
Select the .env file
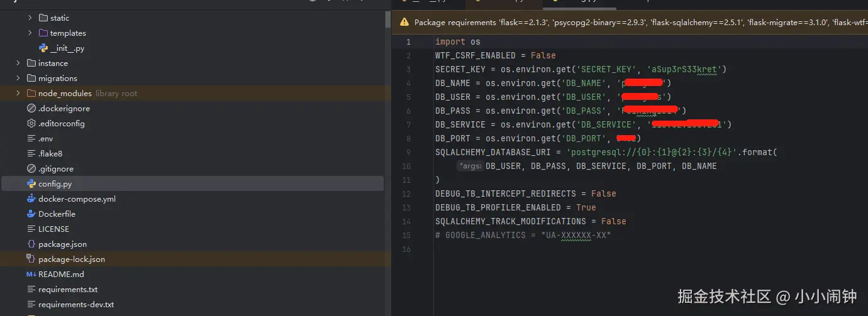coord(45,139)
